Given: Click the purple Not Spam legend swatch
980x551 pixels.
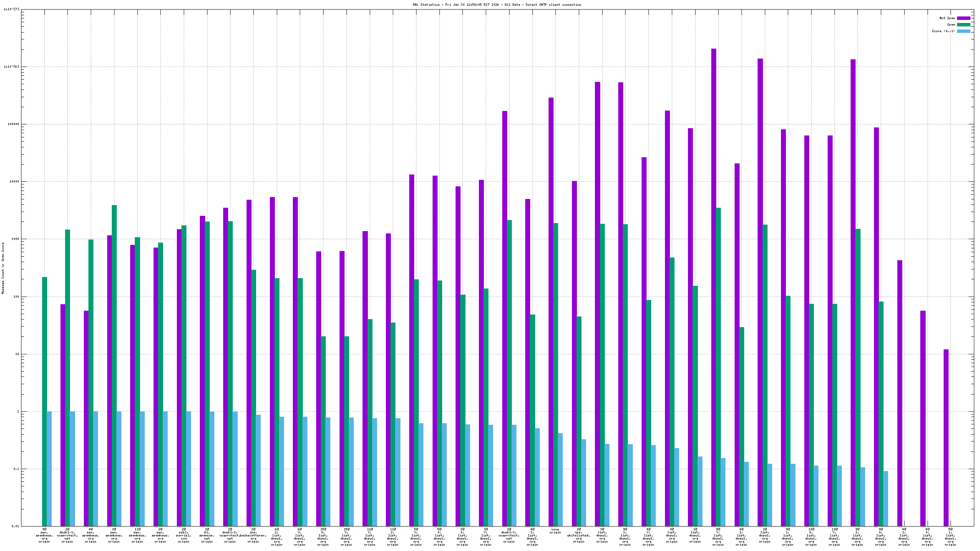Looking at the screenshot, I should pyautogui.click(x=963, y=18).
